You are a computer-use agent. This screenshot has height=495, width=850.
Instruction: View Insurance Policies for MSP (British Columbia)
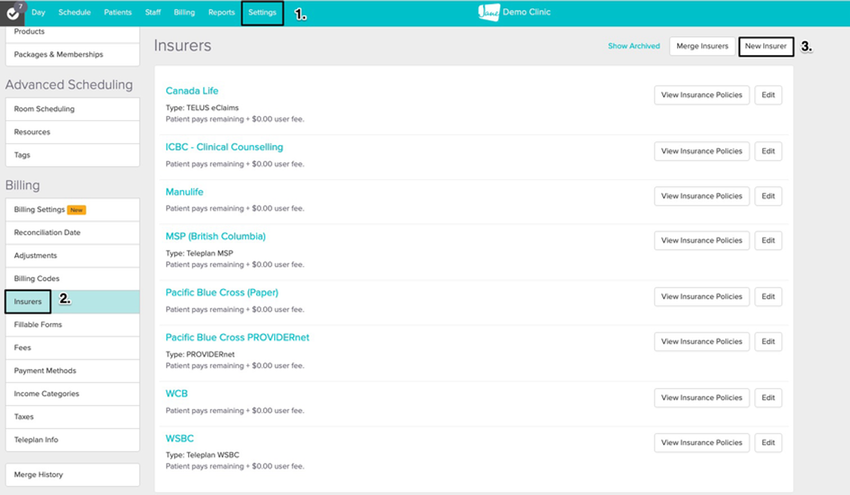[701, 241]
